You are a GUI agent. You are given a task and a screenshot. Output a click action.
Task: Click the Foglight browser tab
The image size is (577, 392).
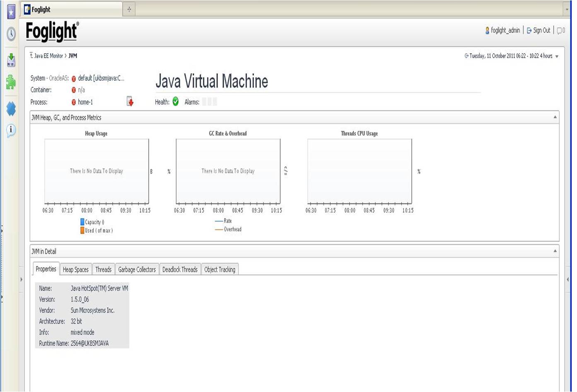tap(71, 9)
